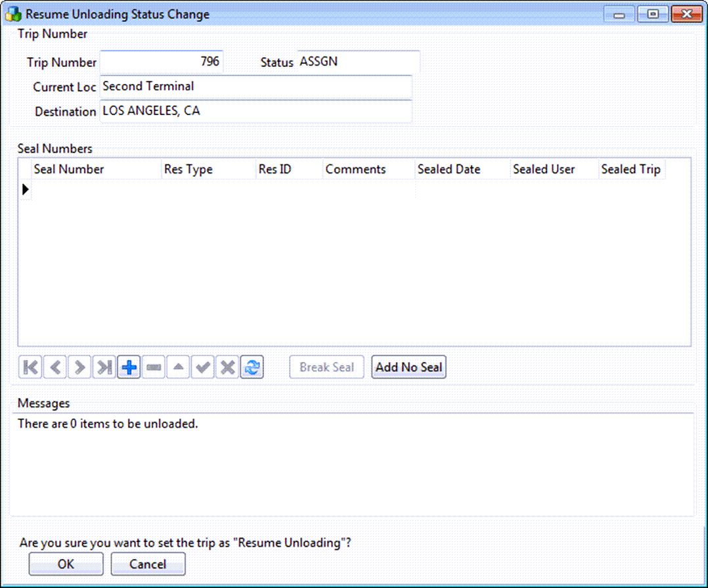Click the current row indicator arrow
Viewport: 708px width, 588px height.
25,189
